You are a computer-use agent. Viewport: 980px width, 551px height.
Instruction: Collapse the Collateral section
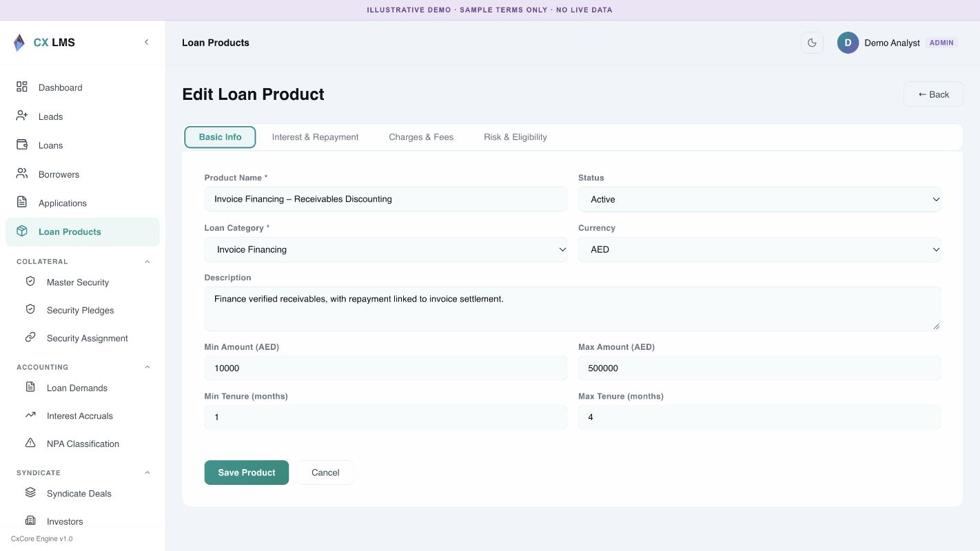(147, 262)
